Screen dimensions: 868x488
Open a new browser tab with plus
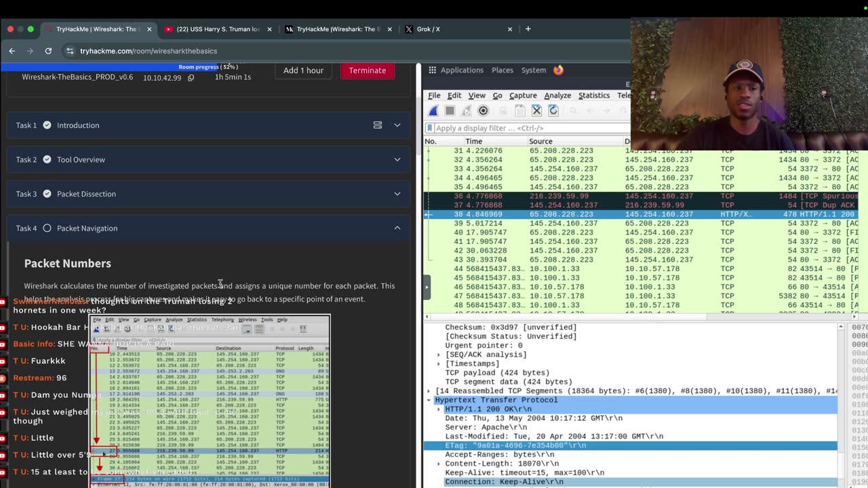[x=528, y=29]
